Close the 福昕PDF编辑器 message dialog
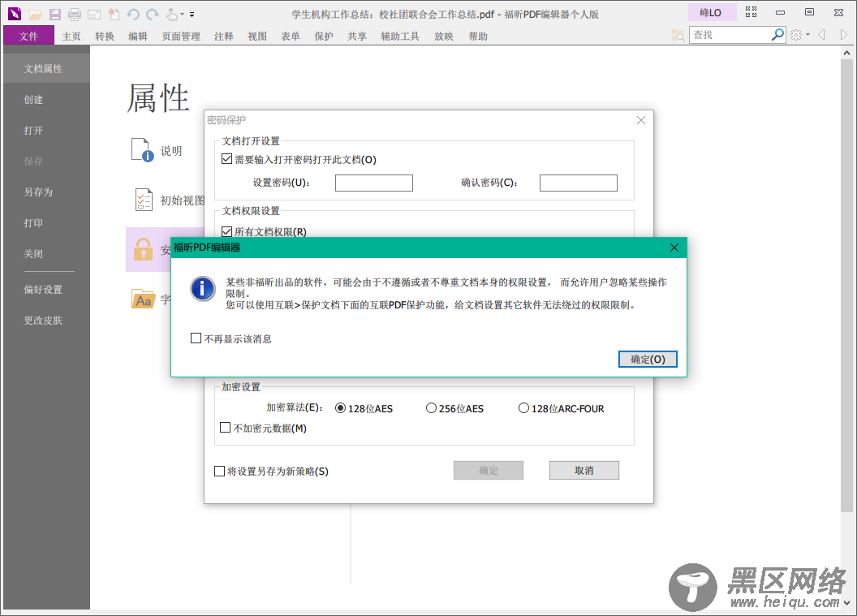Image resolution: width=857 pixels, height=616 pixels. [x=674, y=248]
